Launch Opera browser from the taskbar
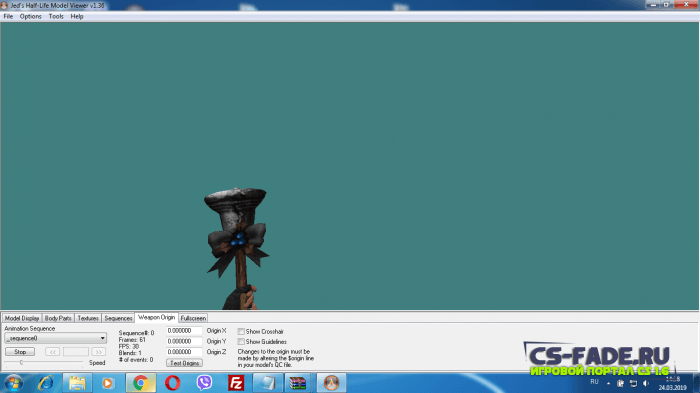This screenshot has height=393, width=700. coord(173,383)
